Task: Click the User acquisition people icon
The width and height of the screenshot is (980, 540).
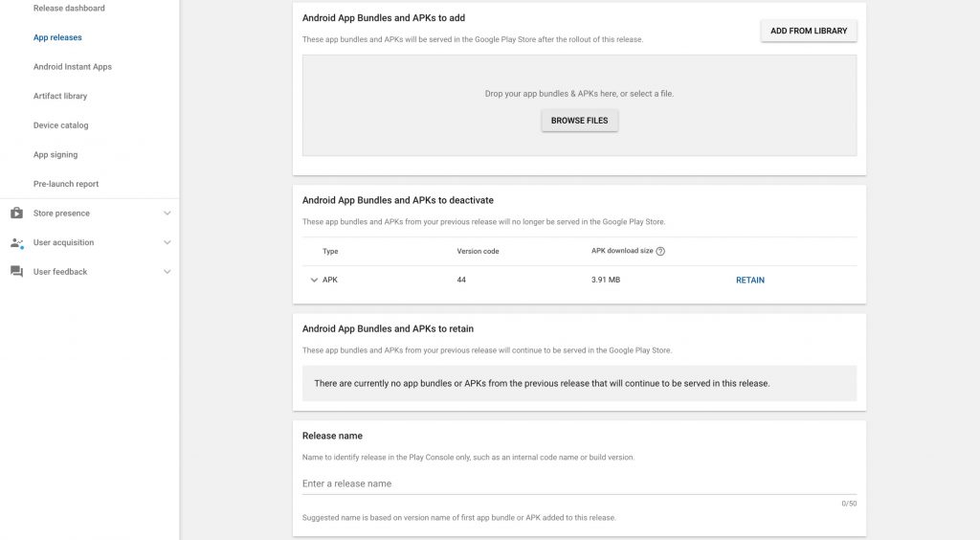Action: pos(17,242)
